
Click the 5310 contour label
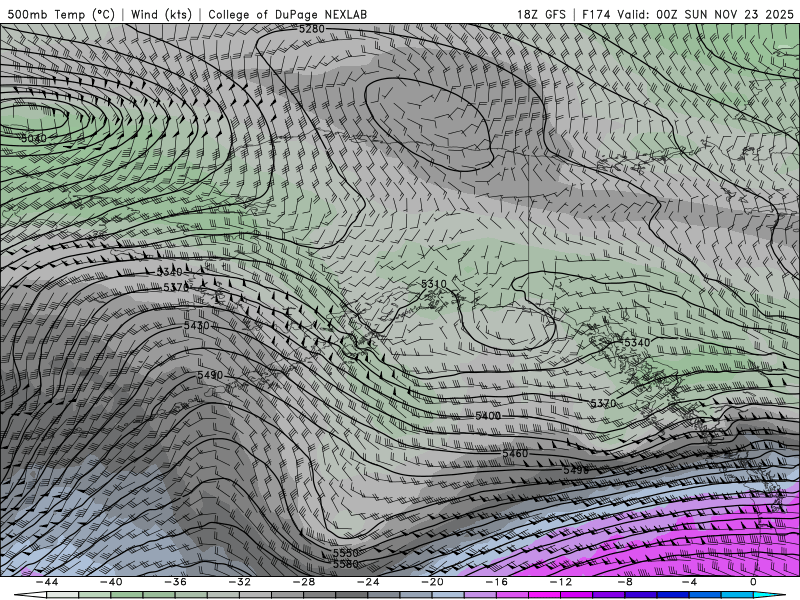tap(434, 284)
